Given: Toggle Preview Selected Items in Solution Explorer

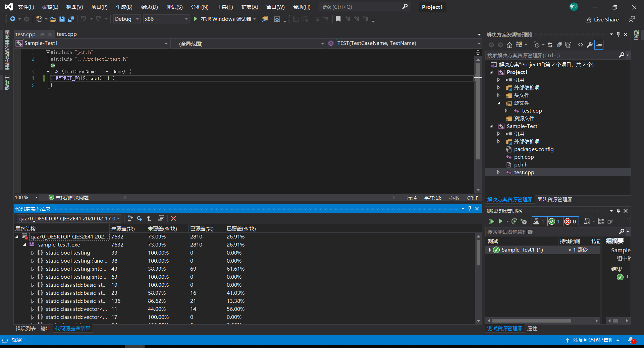Looking at the screenshot, I should [599, 45].
